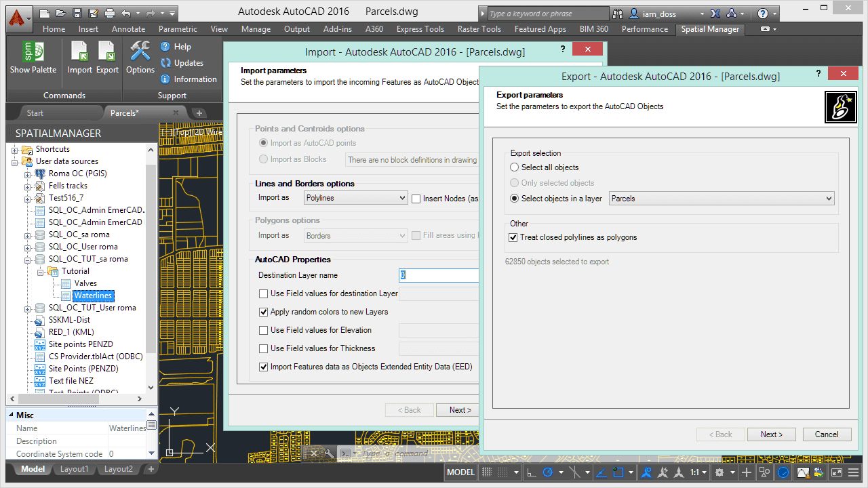Viewport: 868px width, 488px height.
Task: Switch to the Express Tools ribbon tab
Action: click(x=420, y=29)
